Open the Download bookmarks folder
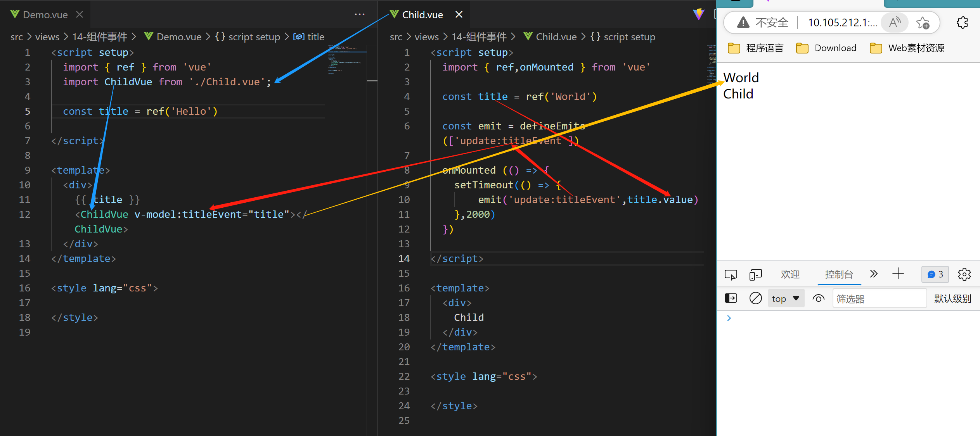The image size is (980, 436). click(826, 48)
